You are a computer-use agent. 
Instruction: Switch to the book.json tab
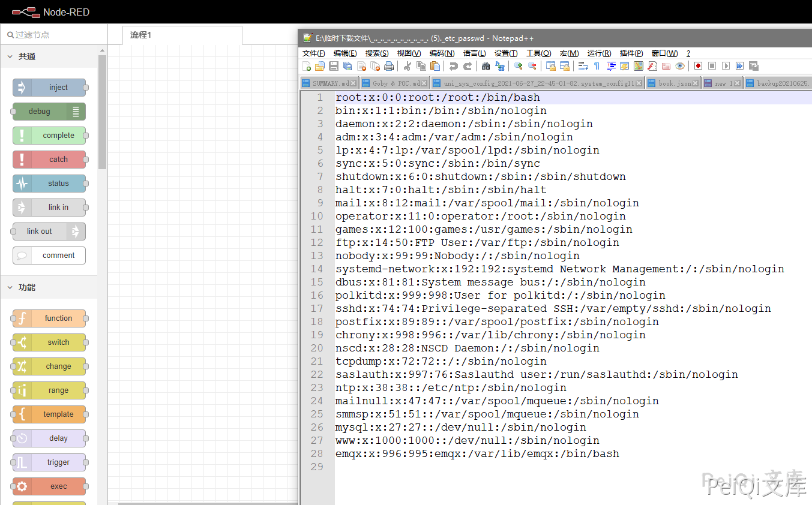click(674, 83)
